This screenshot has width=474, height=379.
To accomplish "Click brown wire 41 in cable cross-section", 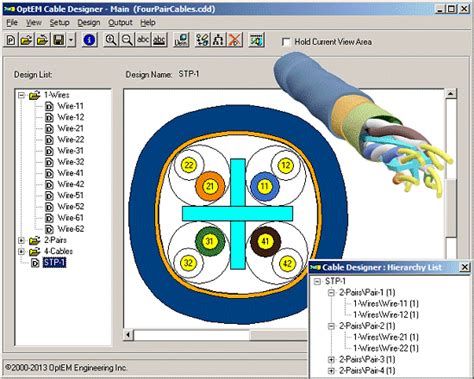I will [265, 241].
